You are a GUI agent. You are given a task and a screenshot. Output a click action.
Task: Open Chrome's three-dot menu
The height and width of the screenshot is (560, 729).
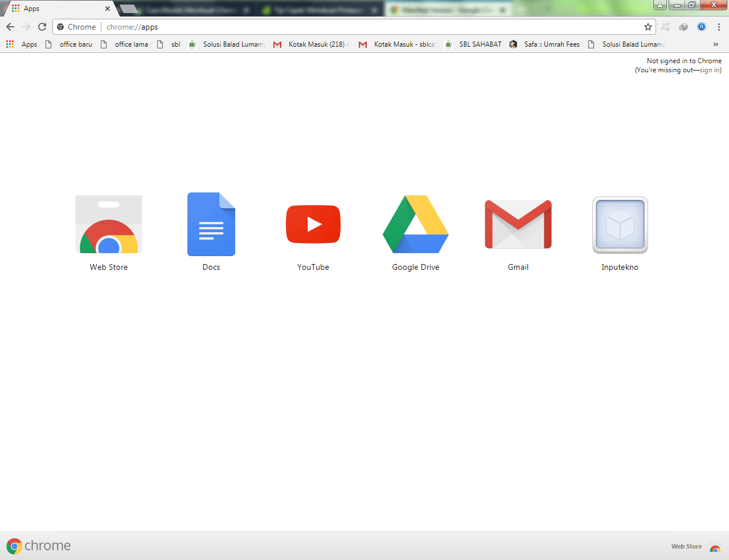tap(719, 27)
